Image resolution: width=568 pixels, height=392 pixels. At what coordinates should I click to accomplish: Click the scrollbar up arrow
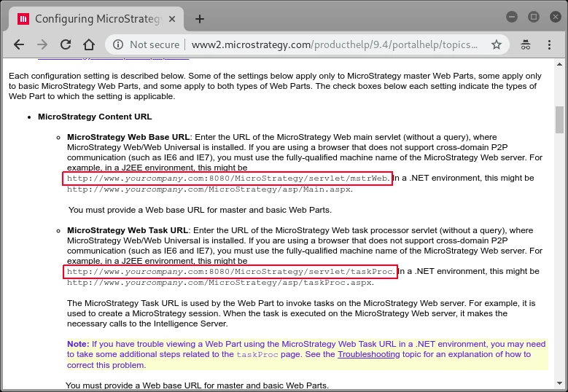pyautogui.click(x=559, y=64)
